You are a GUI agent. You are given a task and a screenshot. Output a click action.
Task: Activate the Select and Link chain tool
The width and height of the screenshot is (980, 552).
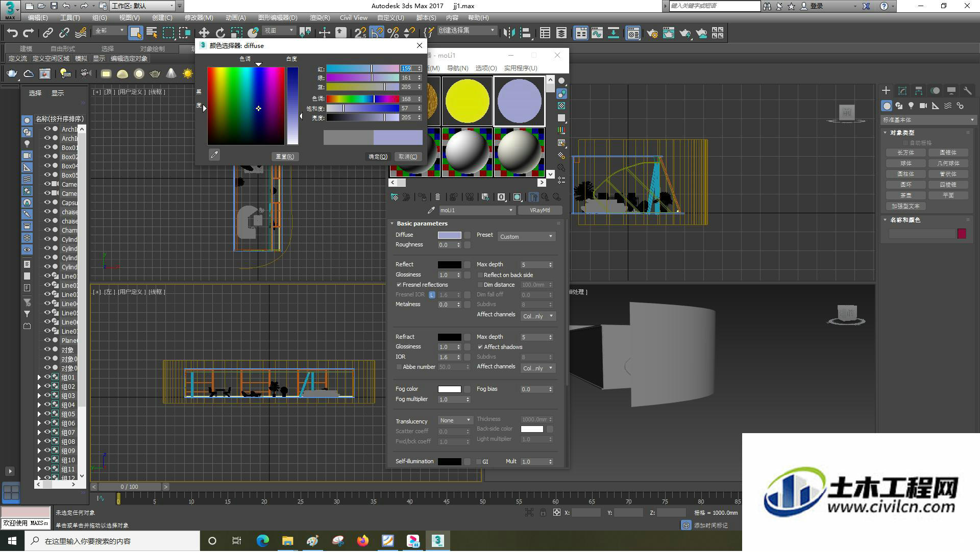point(48,33)
